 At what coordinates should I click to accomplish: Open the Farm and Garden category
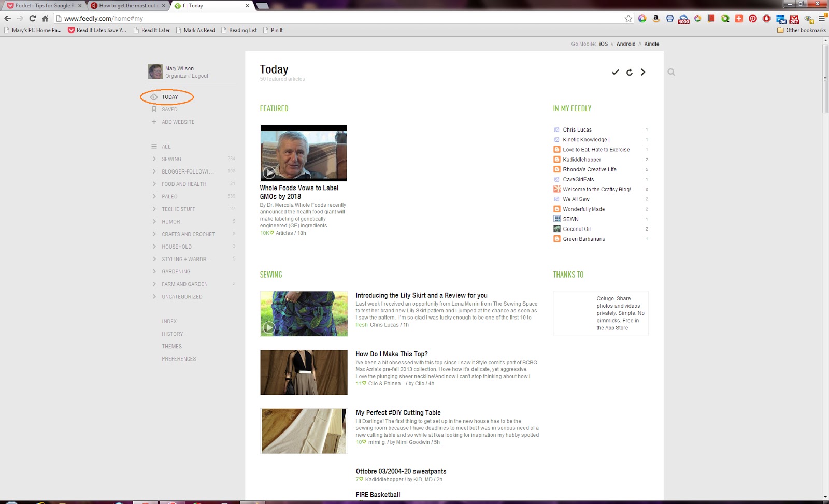(x=184, y=284)
